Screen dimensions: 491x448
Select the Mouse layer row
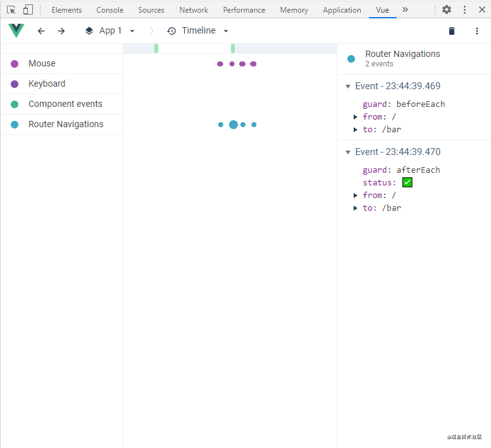(x=61, y=63)
